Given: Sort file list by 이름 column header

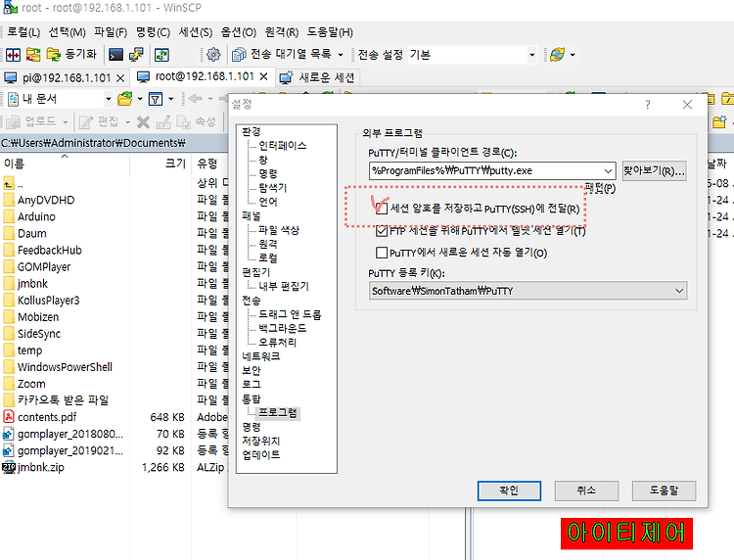Looking at the screenshot, I should tap(65, 163).
